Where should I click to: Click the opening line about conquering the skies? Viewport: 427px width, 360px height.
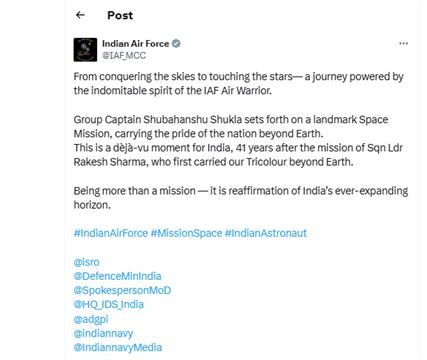coord(239,83)
